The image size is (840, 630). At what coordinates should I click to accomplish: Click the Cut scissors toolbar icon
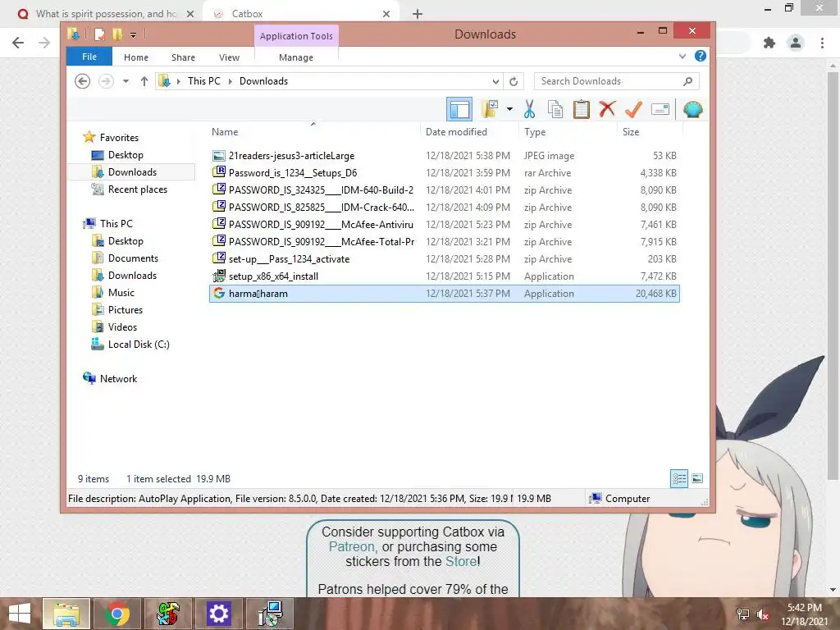point(529,109)
